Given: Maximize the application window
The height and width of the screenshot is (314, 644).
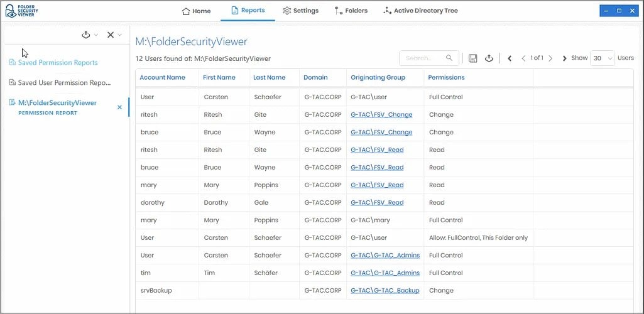Looking at the screenshot, I should point(619,11).
